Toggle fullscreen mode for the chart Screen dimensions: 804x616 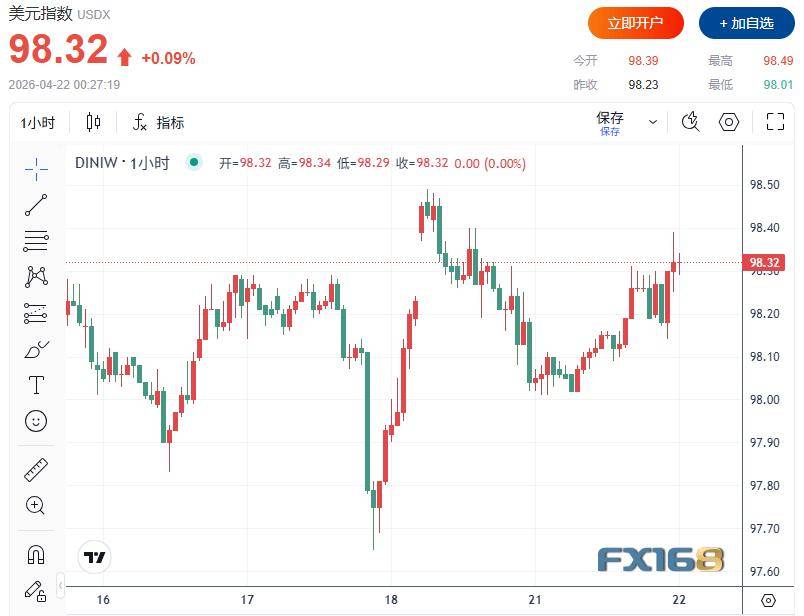[x=775, y=122]
